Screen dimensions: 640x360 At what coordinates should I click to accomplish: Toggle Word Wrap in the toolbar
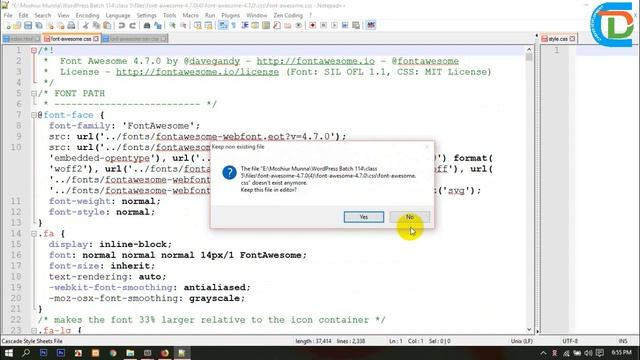223,25
